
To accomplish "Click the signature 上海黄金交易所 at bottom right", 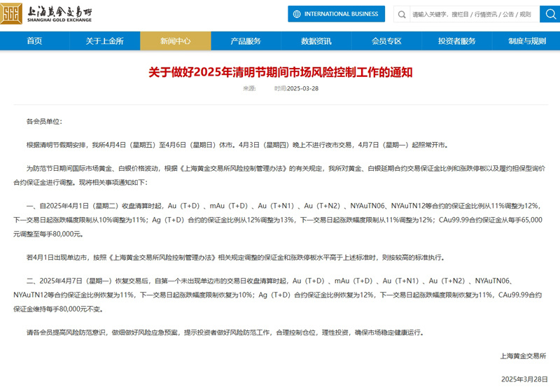I will point(523,356).
